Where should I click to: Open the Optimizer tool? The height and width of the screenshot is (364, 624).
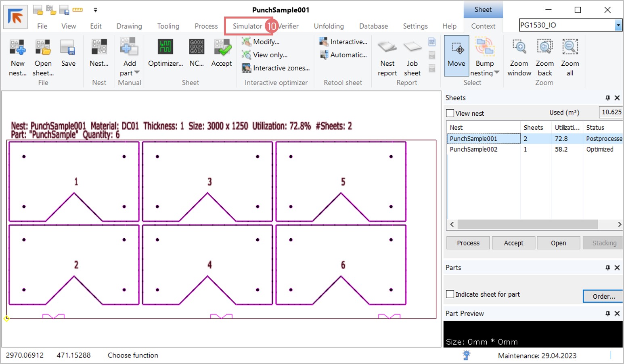[x=165, y=48]
